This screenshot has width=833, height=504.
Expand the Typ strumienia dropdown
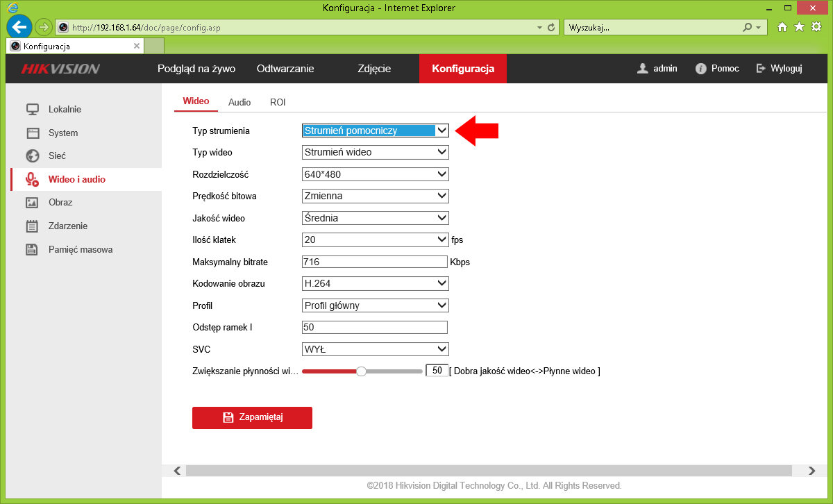coord(376,130)
